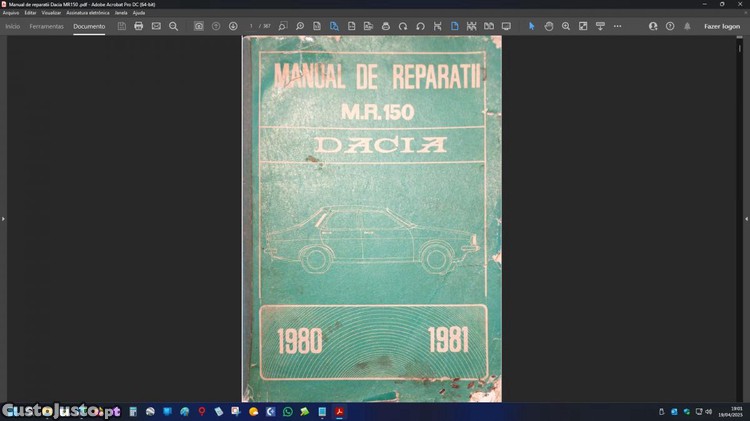Click the email envelope icon
The width and height of the screenshot is (750, 421).
tap(156, 26)
